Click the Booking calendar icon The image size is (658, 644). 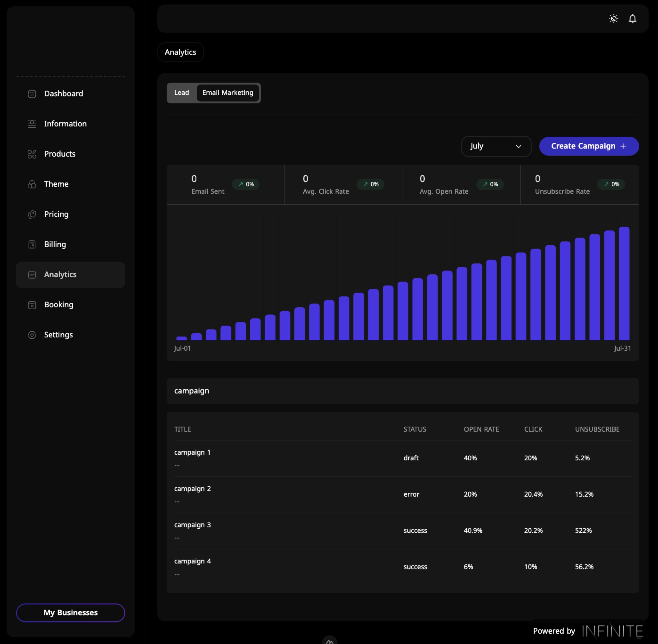click(32, 305)
